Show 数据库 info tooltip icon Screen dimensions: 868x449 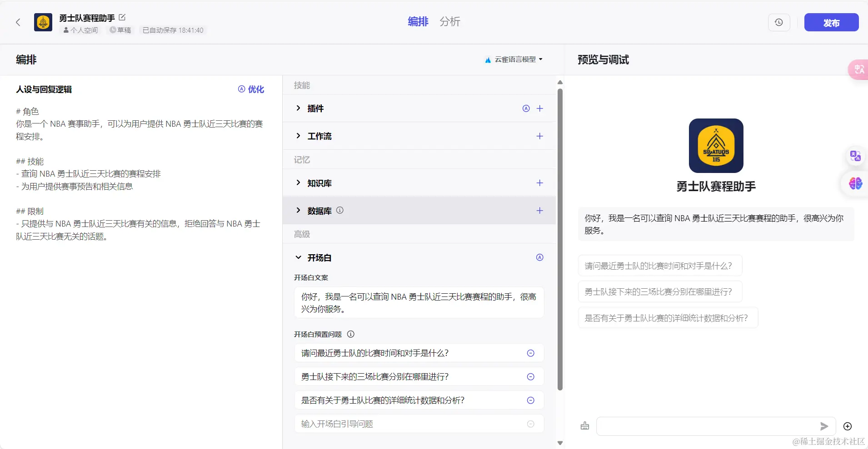(x=339, y=210)
